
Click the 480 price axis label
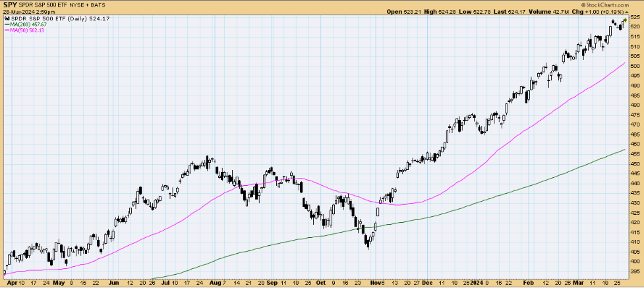634,105
